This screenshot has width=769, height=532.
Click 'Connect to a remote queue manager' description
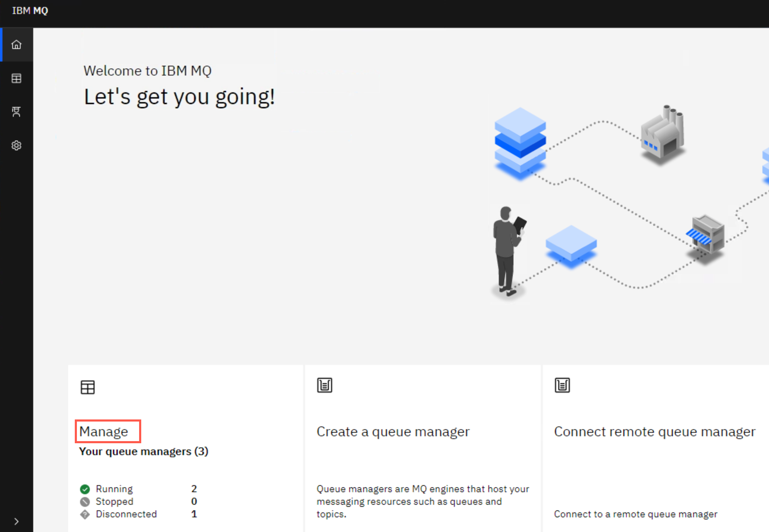pos(636,514)
